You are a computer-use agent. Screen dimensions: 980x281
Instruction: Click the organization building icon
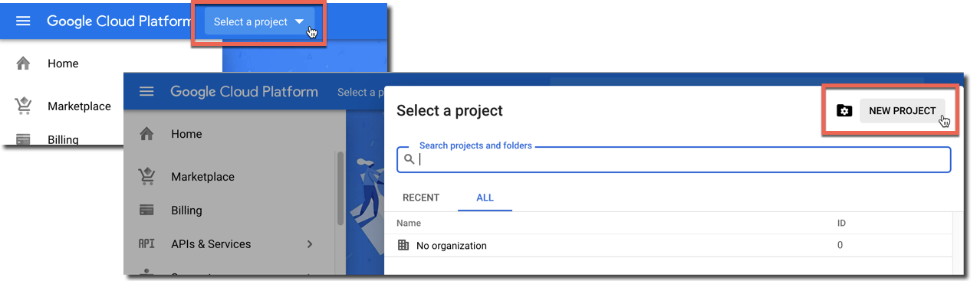click(404, 245)
